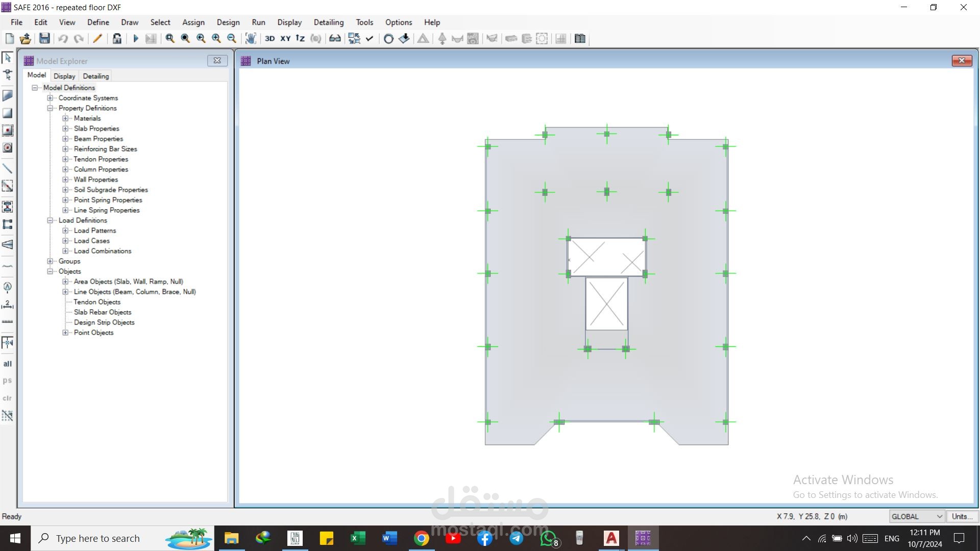This screenshot has height=551, width=980.
Task: Click the Pan hand tool icon
Action: (250, 38)
